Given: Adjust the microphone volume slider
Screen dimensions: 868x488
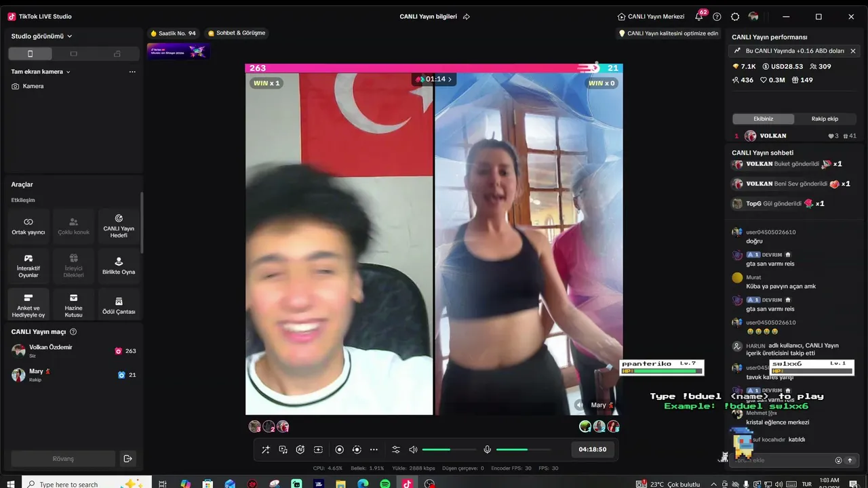Looking at the screenshot, I should click(x=523, y=449).
